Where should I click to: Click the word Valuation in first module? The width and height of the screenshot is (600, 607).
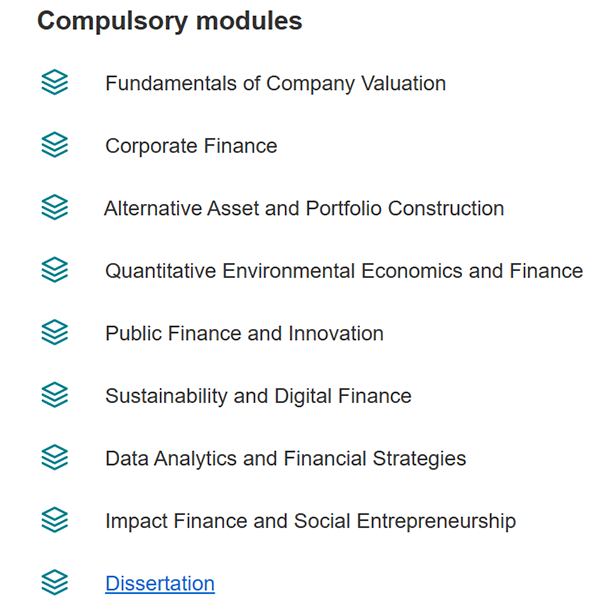[403, 83]
